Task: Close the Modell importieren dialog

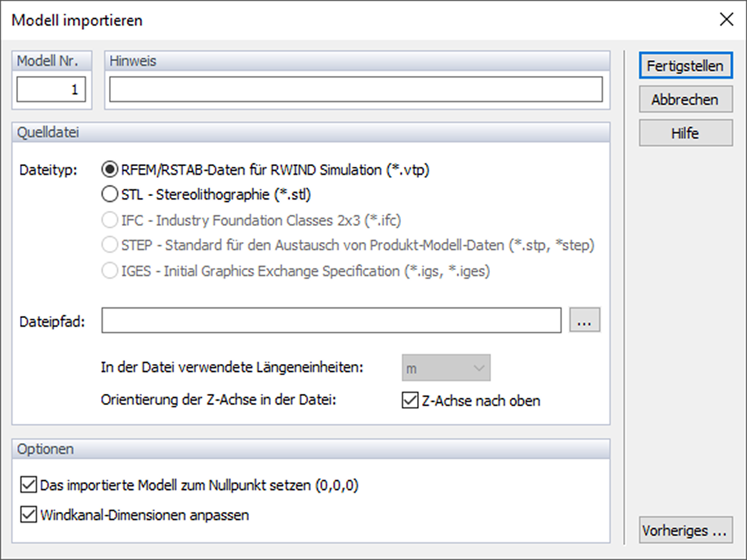Action: point(726,19)
